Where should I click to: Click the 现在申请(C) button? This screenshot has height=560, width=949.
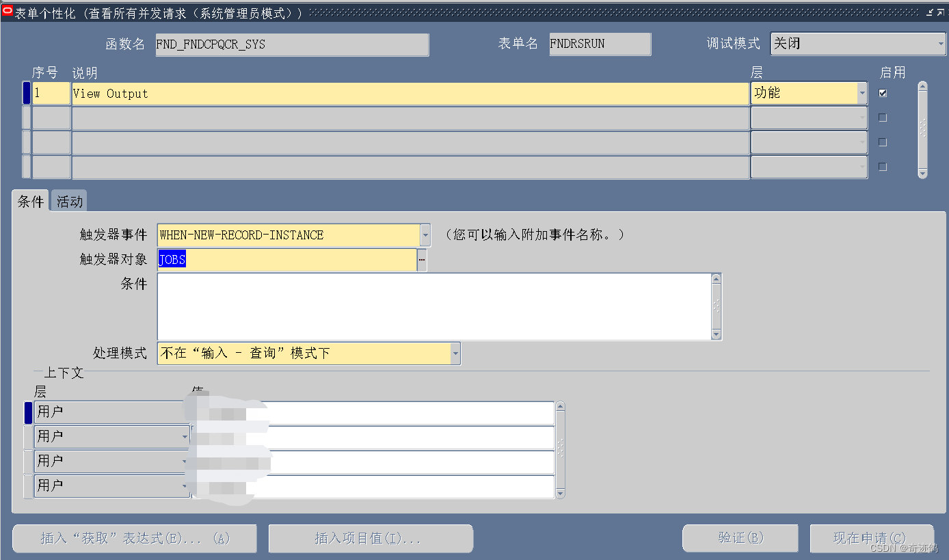tap(872, 538)
